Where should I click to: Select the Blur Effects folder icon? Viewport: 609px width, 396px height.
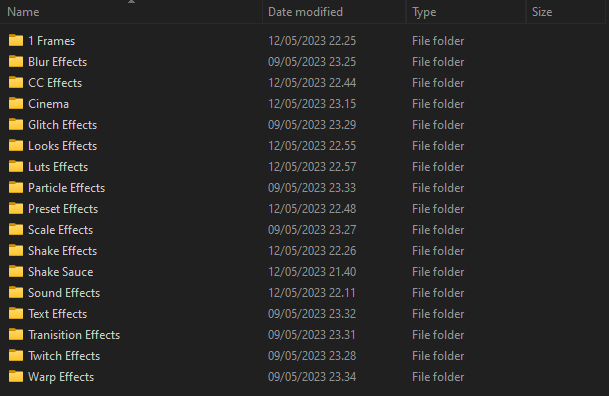(x=16, y=61)
